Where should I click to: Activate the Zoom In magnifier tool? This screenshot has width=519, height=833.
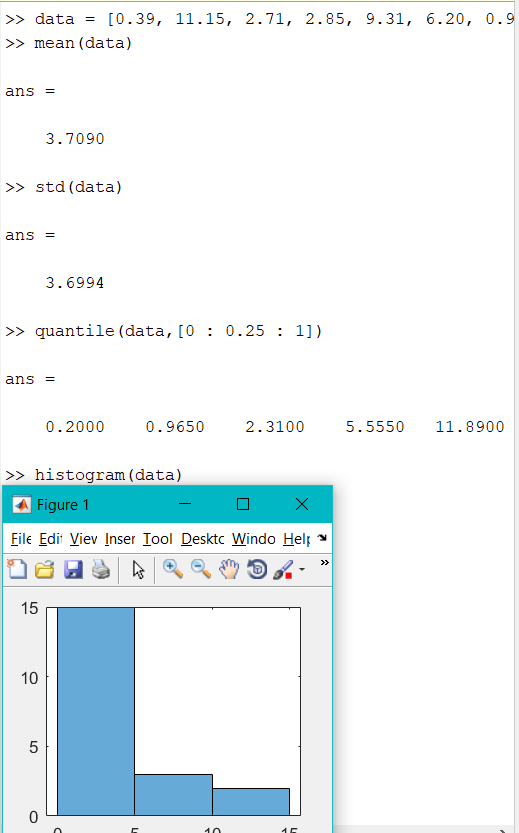pyautogui.click(x=173, y=569)
